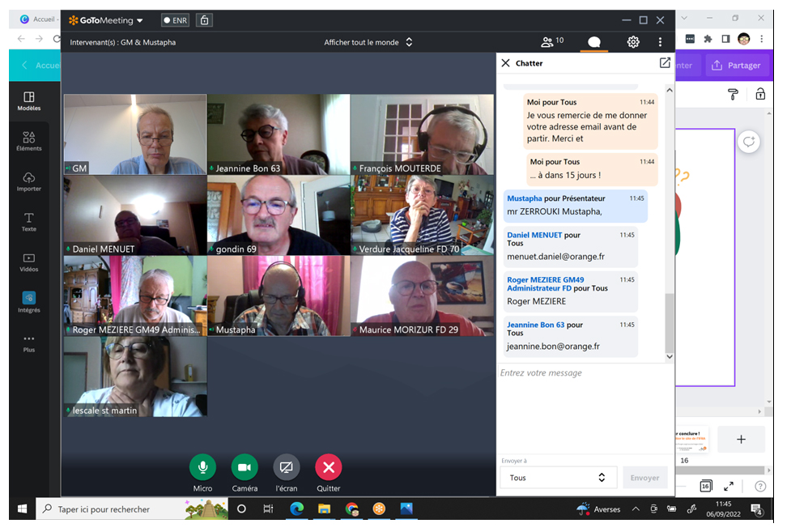Open the 'Envoyer à' Tous recipient dropdown

(x=558, y=478)
